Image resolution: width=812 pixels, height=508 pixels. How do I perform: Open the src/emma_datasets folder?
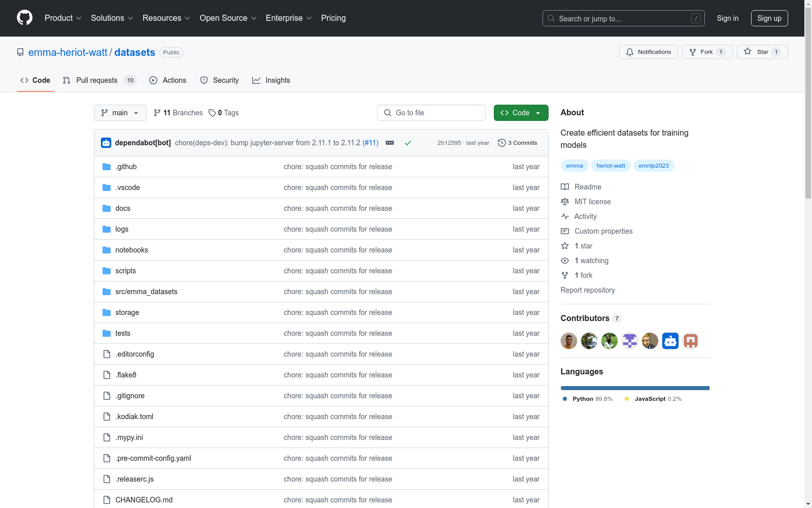[x=146, y=292]
